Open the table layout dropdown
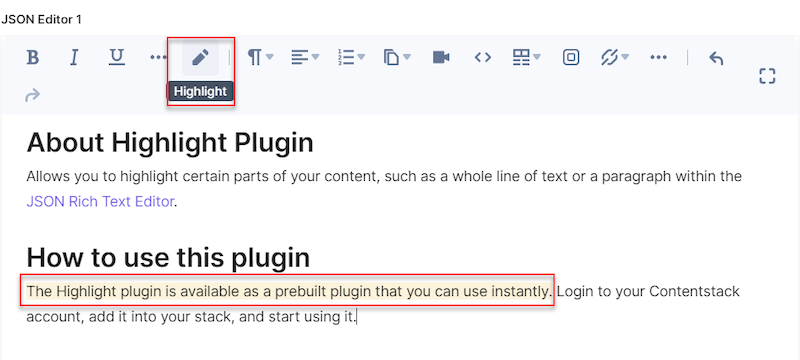Image resolution: width=800 pixels, height=360 pixels. [527, 58]
